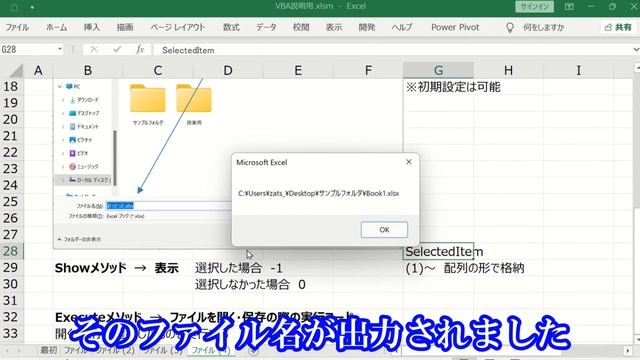Expand the formula bar with the chevron
The width and height of the screenshot is (640, 360).
[636, 49]
